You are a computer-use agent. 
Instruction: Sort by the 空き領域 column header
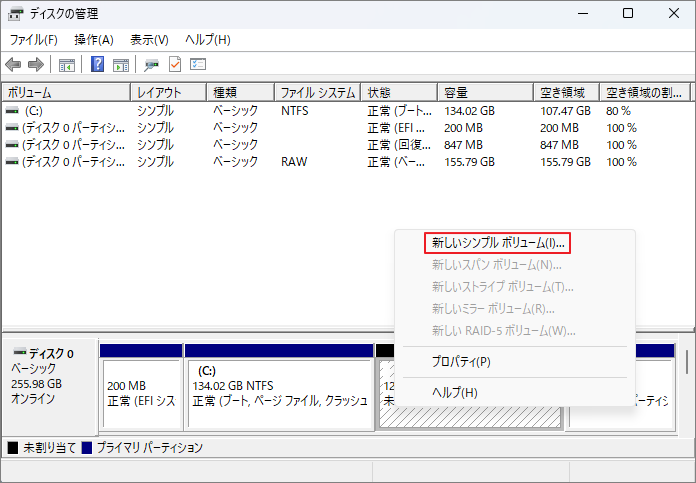pyautogui.click(x=566, y=92)
